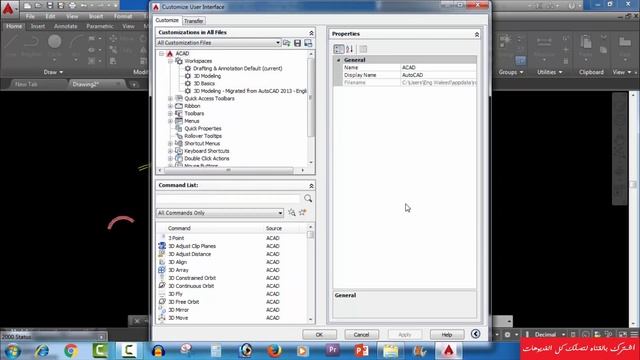Click the load partial customization file icon

tap(287, 43)
